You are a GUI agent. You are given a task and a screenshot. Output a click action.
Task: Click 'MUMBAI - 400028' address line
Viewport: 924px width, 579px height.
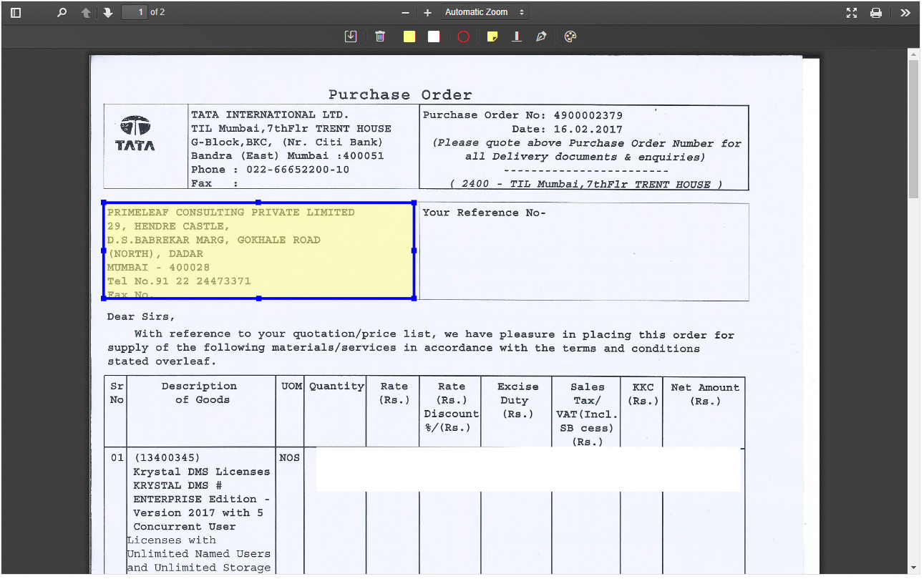[158, 268]
